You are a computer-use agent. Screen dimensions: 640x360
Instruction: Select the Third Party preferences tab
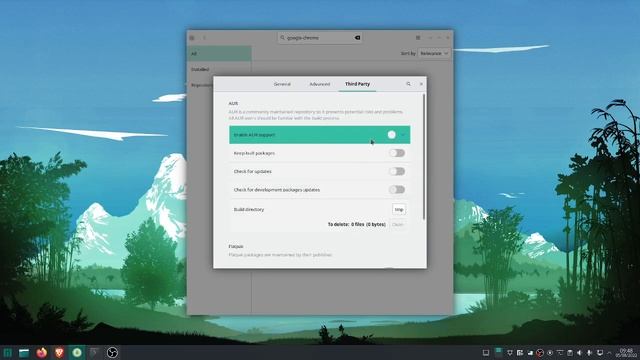click(357, 84)
